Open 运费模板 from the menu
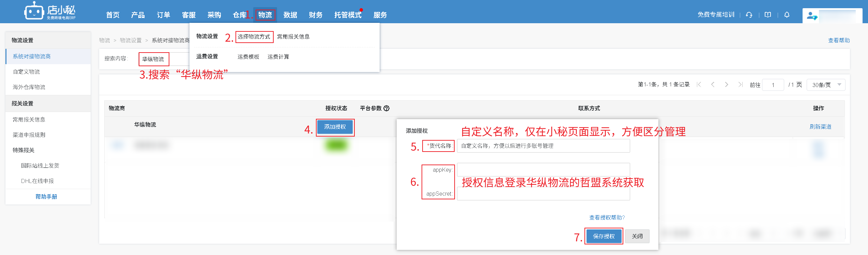 pos(248,57)
